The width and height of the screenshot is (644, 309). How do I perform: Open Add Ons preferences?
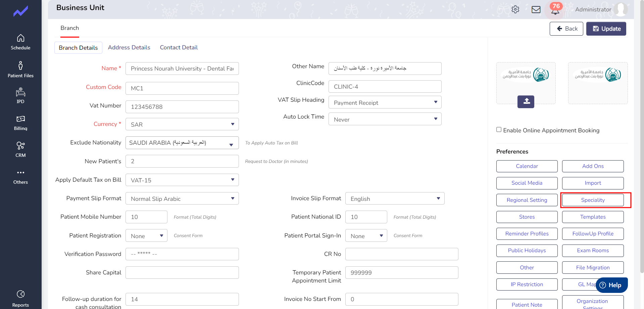[593, 166]
